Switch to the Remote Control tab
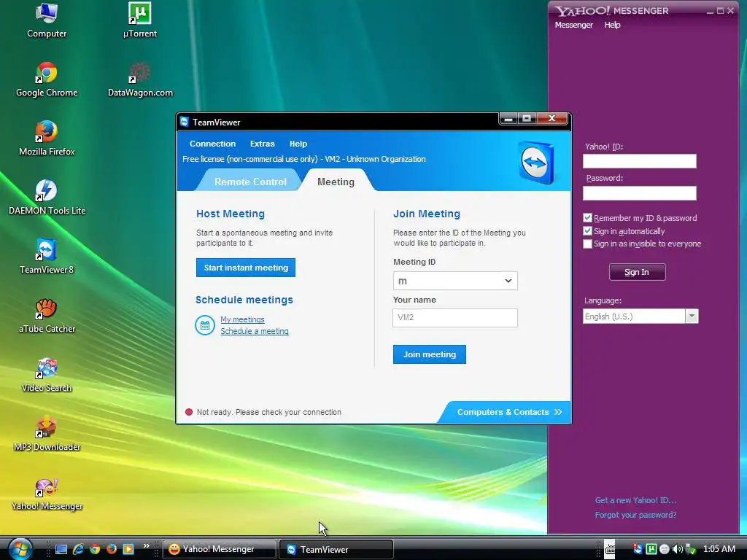Screen dimensions: 747x560 click(250, 182)
